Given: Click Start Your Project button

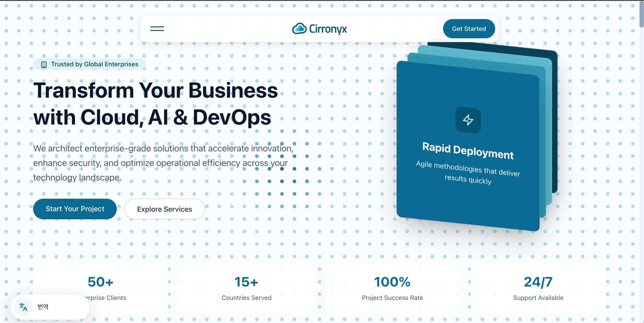Looking at the screenshot, I should [75, 209].
